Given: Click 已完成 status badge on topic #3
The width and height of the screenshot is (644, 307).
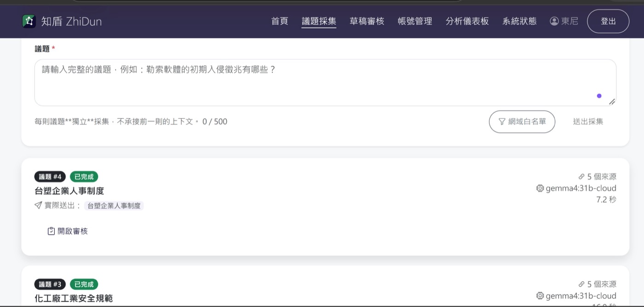Looking at the screenshot, I should point(84,284).
